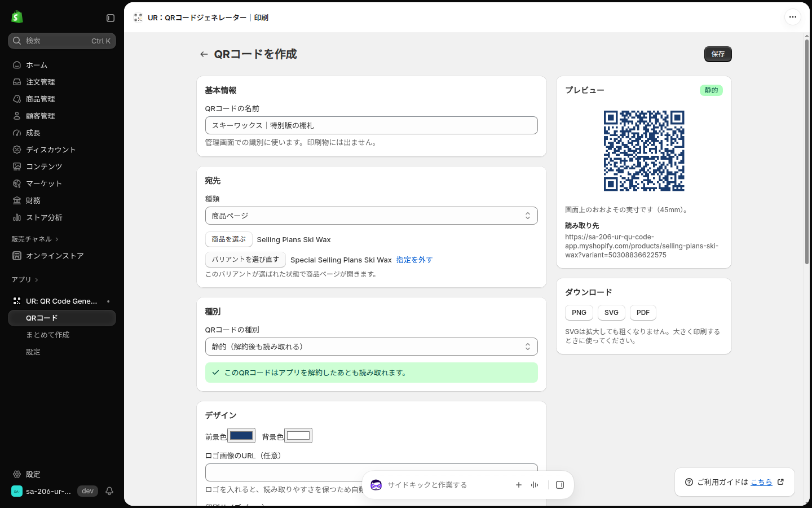The image size is (812, 508).
Task: Click the QRコードの名前 text field
Action: pyautogui.click(x=371, y=125)
